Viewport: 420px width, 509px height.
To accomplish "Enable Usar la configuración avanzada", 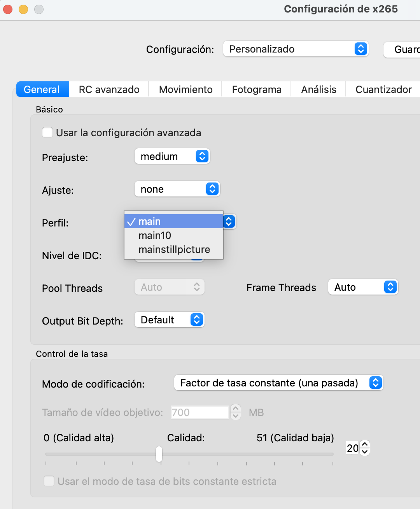I will point(47,132).
